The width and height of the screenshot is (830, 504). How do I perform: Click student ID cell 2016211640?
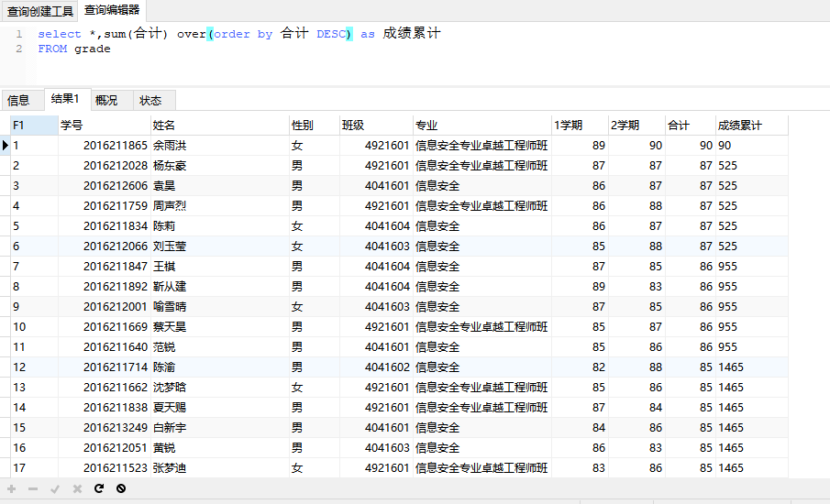pos(105,346)
